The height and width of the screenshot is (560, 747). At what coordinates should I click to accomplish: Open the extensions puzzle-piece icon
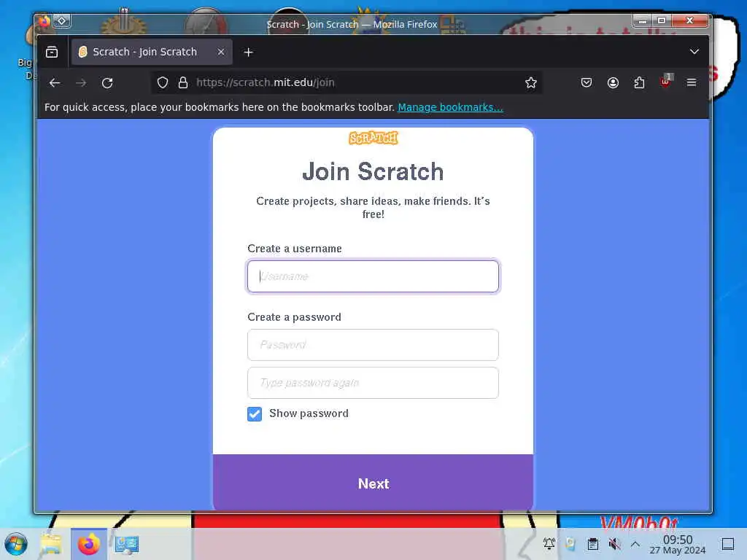(x=639, y=83)
